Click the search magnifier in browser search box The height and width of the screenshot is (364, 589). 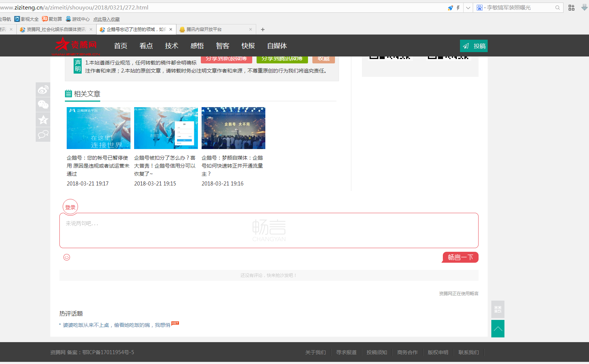coord(557,8)
